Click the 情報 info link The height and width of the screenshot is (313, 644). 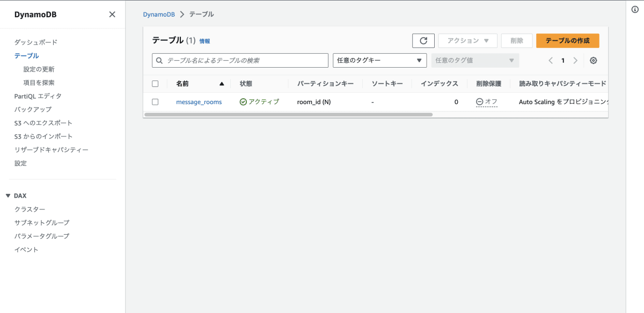(x=205, y=41)
